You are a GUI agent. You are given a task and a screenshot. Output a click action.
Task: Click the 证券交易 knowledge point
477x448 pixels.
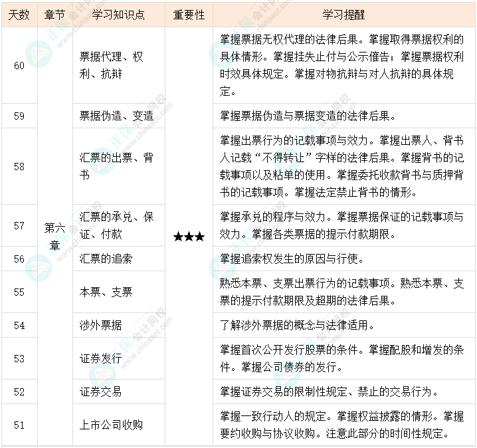(100, 392)
